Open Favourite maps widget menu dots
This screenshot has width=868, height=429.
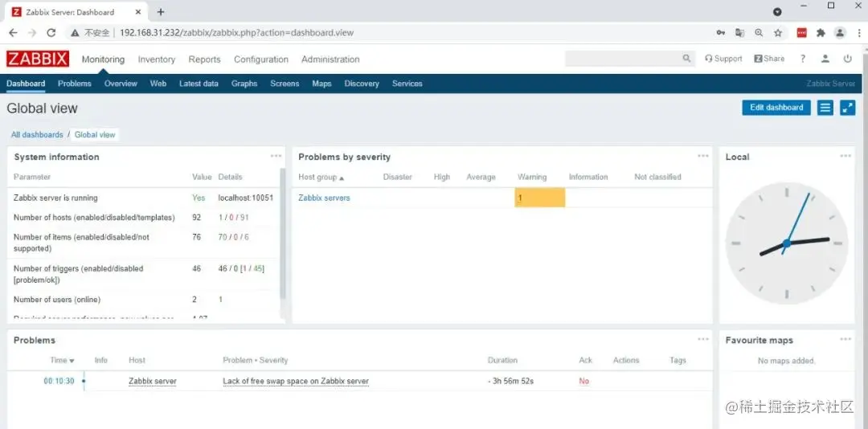coord(845,339)
